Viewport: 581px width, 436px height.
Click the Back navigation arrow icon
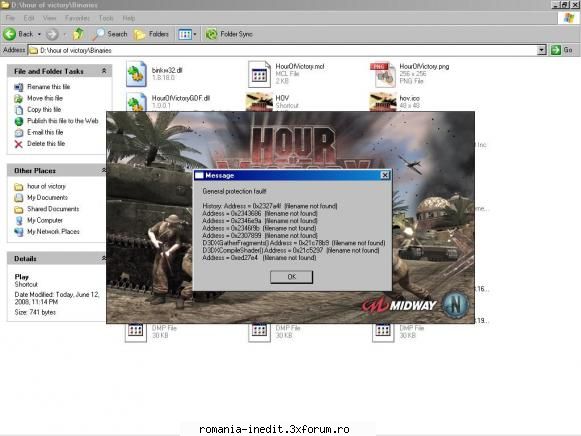10,34
